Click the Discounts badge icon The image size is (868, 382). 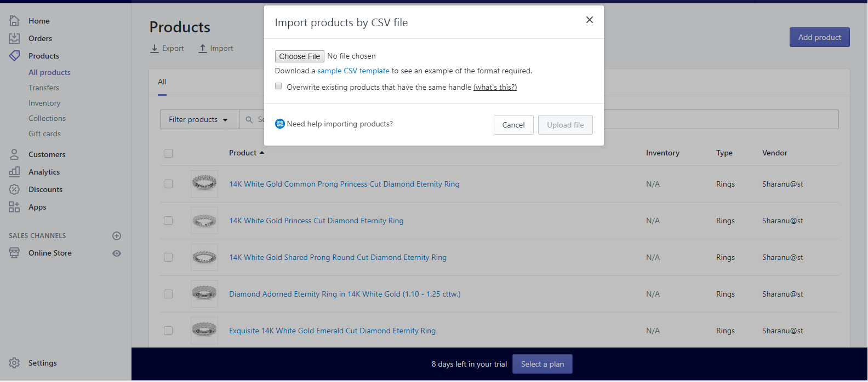(x=14, y=189)
